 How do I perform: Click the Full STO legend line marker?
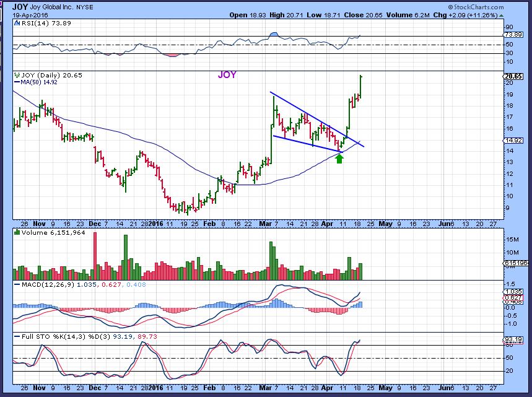[17, 336]
